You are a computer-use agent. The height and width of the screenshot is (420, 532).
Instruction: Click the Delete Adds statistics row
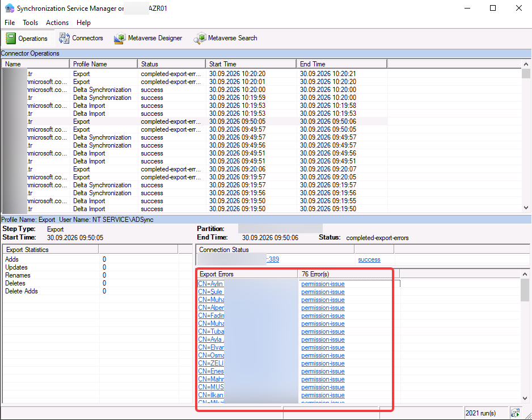[97, 291]
